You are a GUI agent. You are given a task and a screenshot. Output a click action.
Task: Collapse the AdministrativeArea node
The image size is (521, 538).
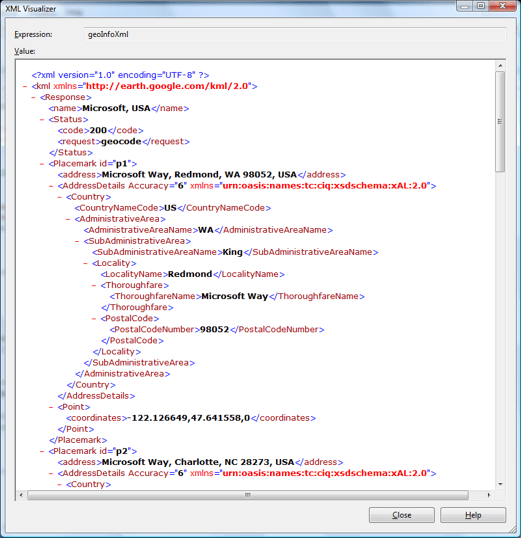(68, 219)
